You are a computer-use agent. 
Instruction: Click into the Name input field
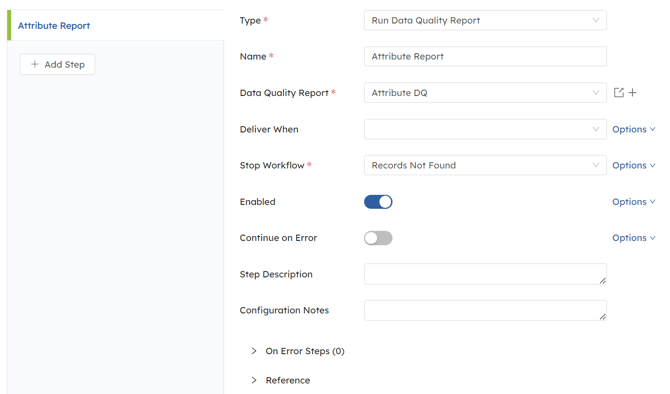(x=485, y=56)
